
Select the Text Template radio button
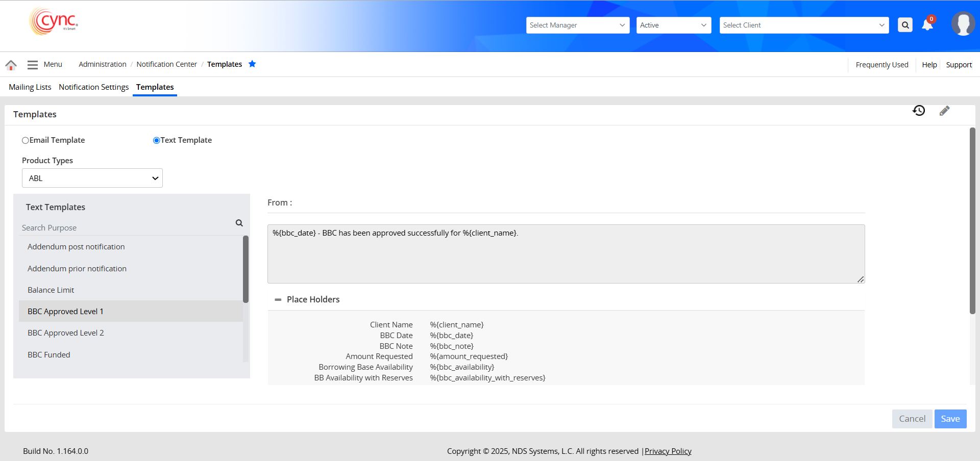point(157,140)
